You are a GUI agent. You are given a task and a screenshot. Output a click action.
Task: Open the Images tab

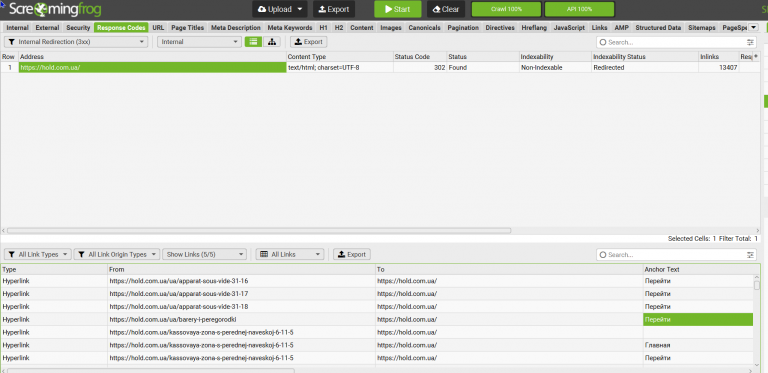coord(391,28)
